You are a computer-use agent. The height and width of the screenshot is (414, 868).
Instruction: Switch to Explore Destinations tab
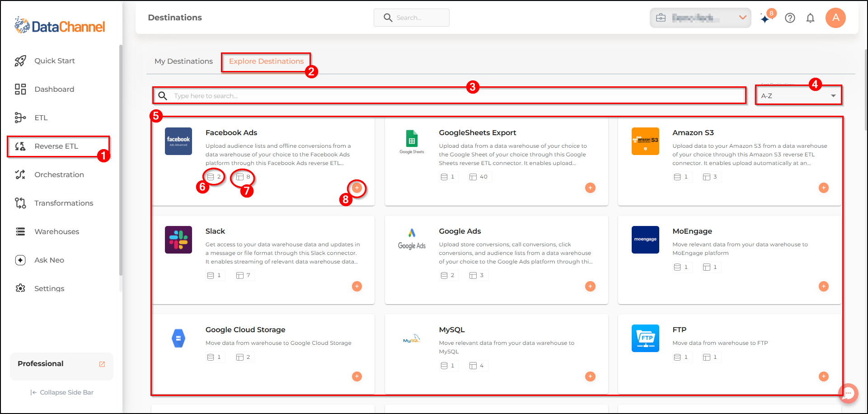coord(266,61)
